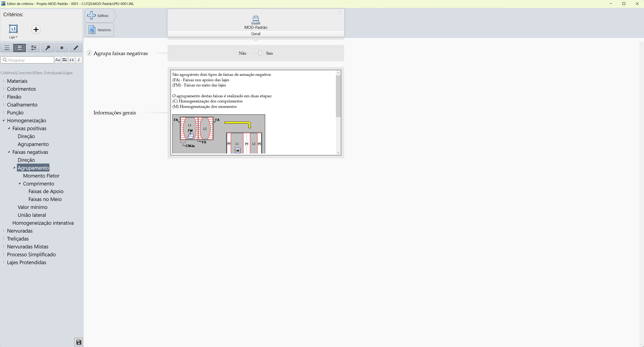This screenshot has width=644, height=347.
Task: Click the Informações gerais scrollbar thumb
Action: coord(338,96)
